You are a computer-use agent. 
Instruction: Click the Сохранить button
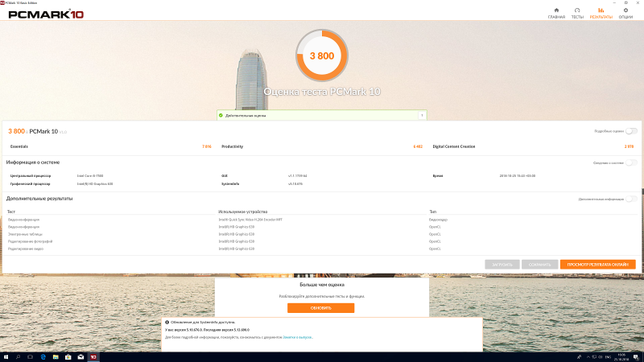coord(539,265)
